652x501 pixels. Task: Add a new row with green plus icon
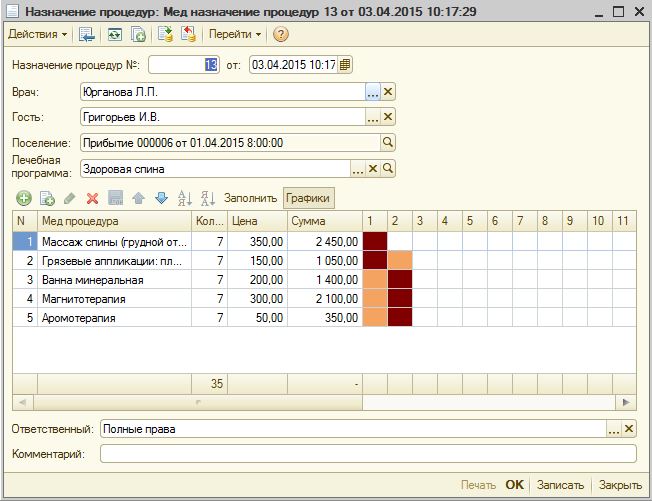(x=24, y=198)
